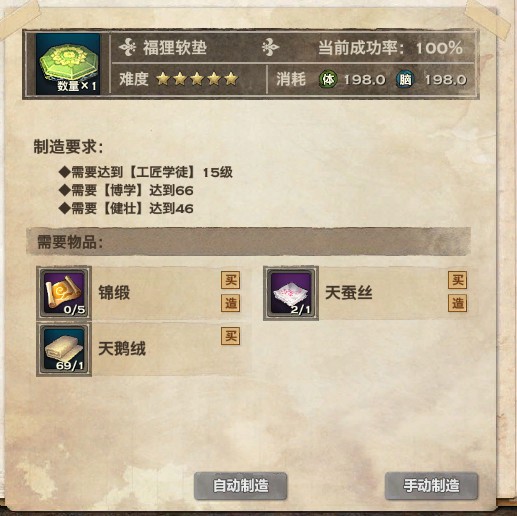Click the 当前成功率 100% label

(x=390, y=48)
